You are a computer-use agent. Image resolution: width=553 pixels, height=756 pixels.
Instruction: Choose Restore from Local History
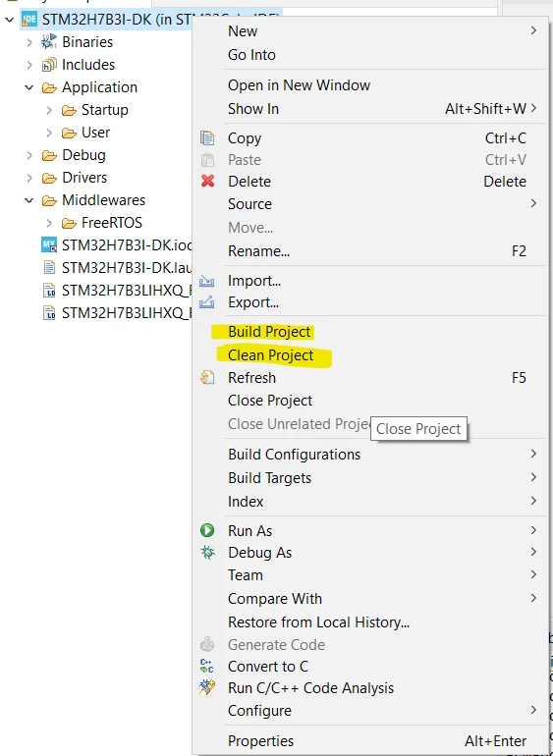[318, 621]
